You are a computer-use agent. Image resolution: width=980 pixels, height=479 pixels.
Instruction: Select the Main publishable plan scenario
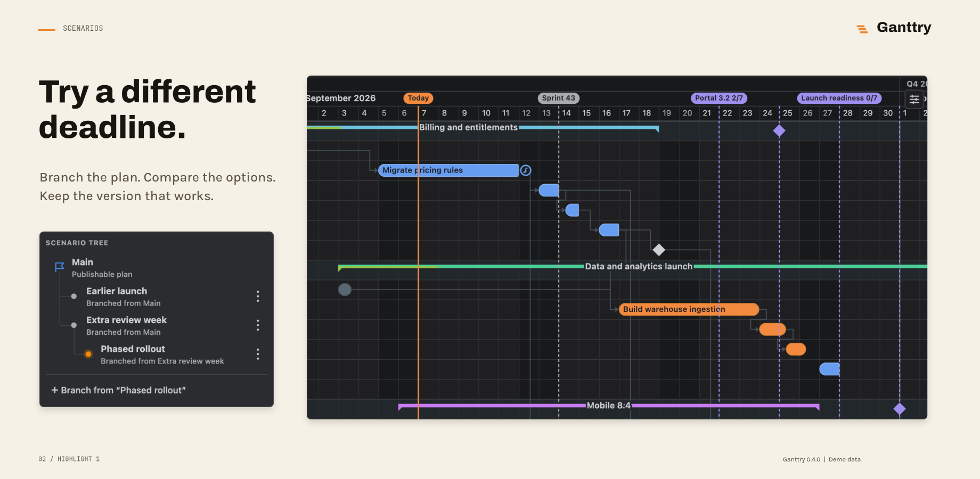pos(102,268)
